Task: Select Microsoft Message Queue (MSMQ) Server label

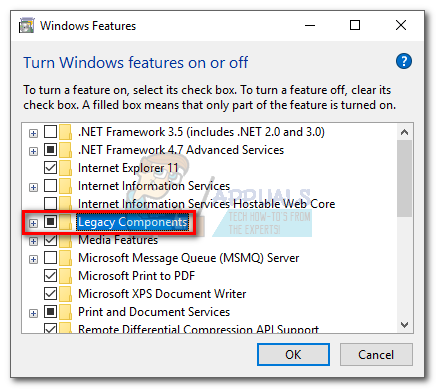Action: pos(189,258)
